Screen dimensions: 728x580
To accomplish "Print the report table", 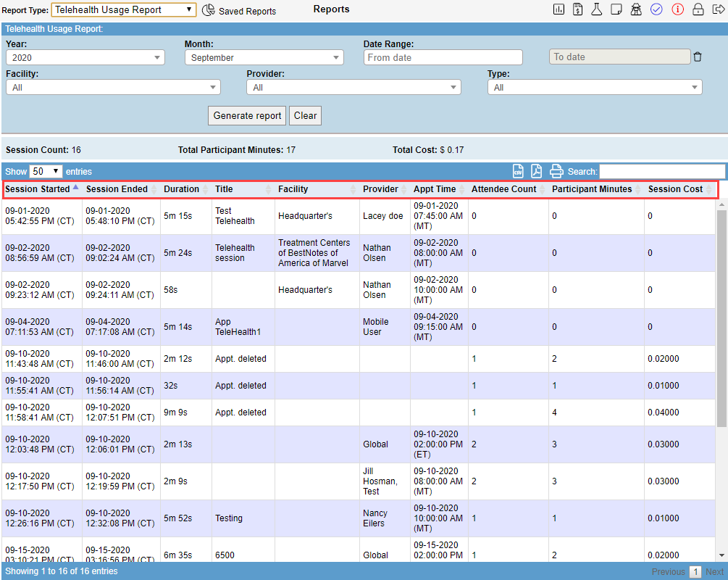I will [556, 171].
